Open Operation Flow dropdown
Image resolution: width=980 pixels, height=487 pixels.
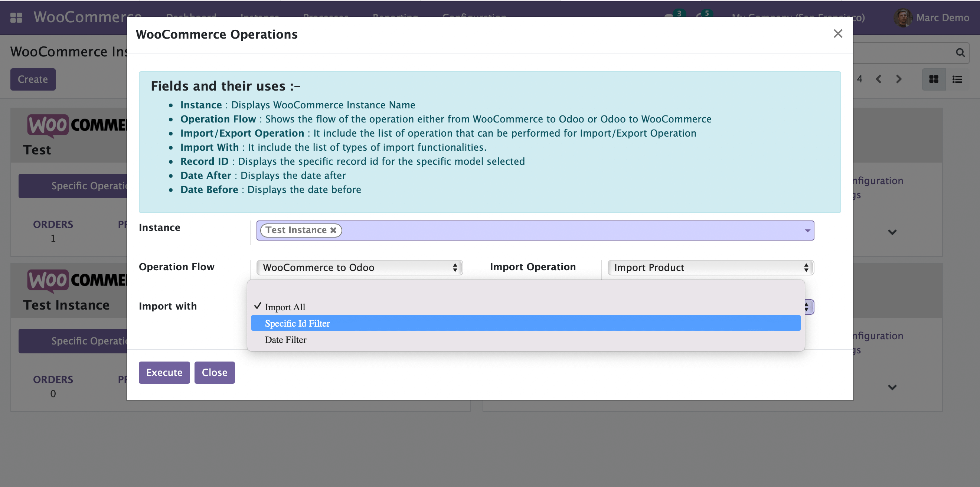coord(359,268)
